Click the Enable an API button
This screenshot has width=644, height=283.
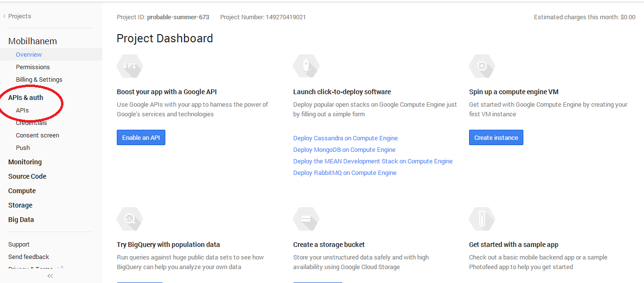coord(141,137)
